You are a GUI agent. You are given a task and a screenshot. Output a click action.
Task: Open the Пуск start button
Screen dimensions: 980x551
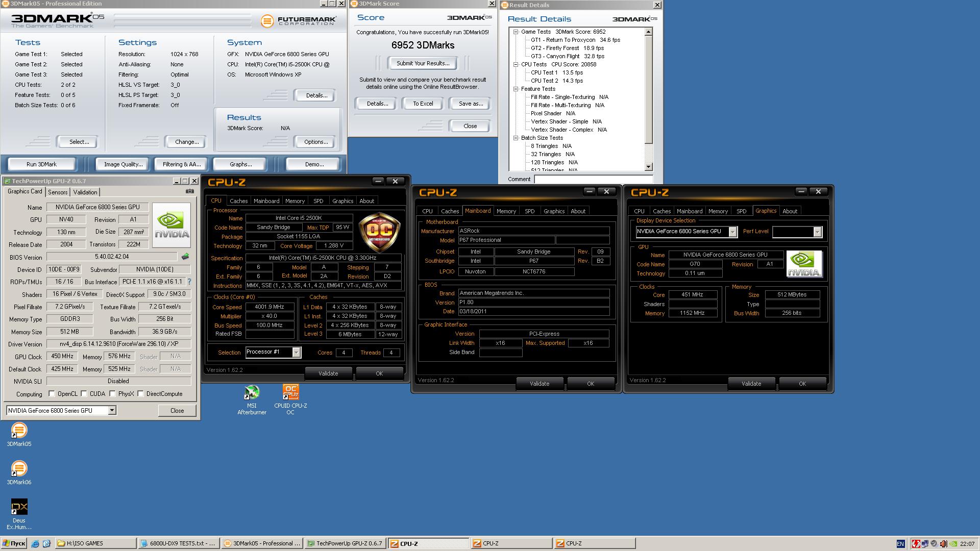pos(14,544)
